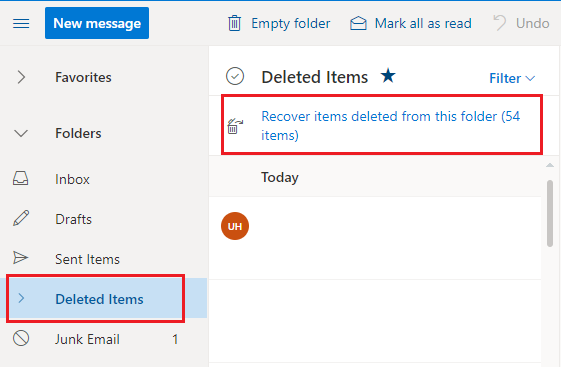Open Recover items deleted from this folder link
561x367 pixels.
(391, 126)
